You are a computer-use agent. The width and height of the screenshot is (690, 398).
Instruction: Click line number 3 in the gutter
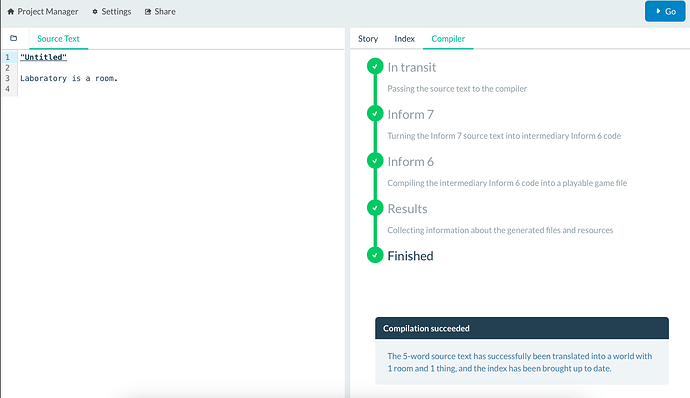pos(7,78)
